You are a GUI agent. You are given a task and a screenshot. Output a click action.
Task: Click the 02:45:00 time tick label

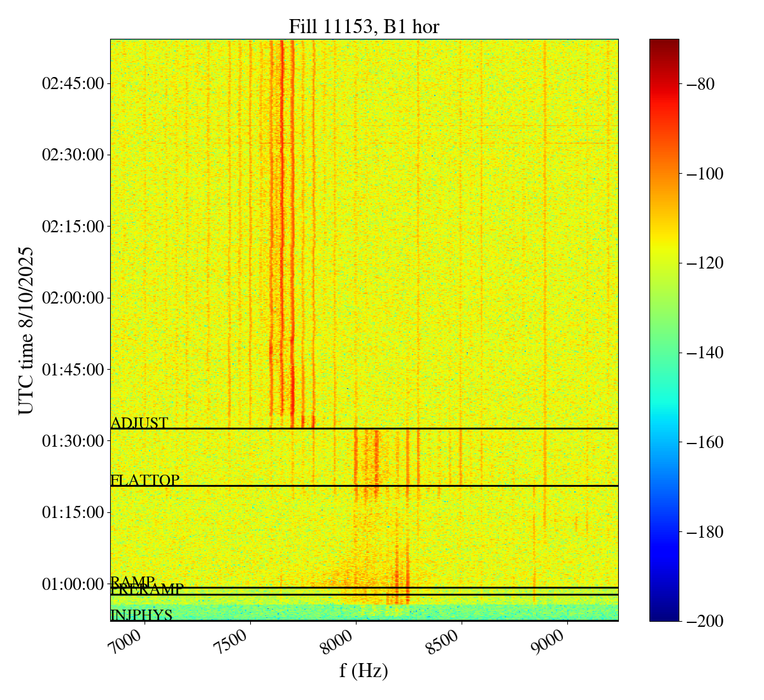73,83
